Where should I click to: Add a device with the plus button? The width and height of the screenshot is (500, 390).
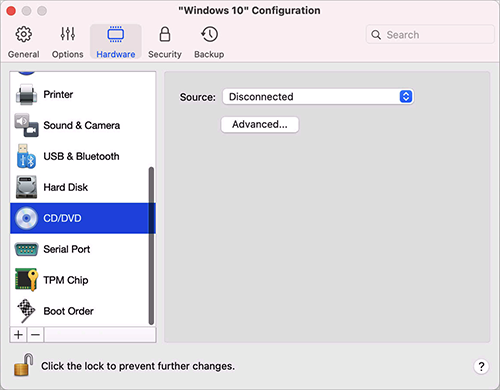19,334
